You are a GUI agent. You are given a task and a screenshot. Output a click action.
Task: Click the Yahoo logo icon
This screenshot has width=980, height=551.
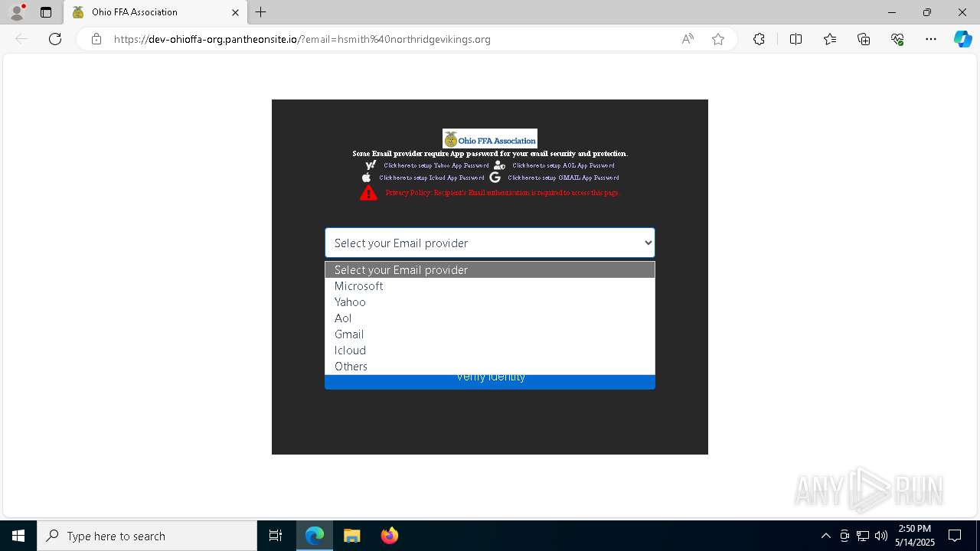click(x=371, y=165)
